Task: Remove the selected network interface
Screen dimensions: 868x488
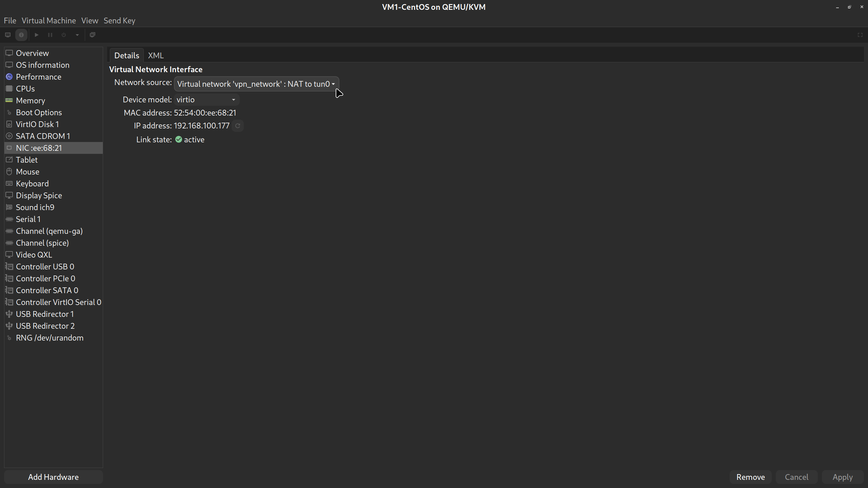Action: [750, 477]
